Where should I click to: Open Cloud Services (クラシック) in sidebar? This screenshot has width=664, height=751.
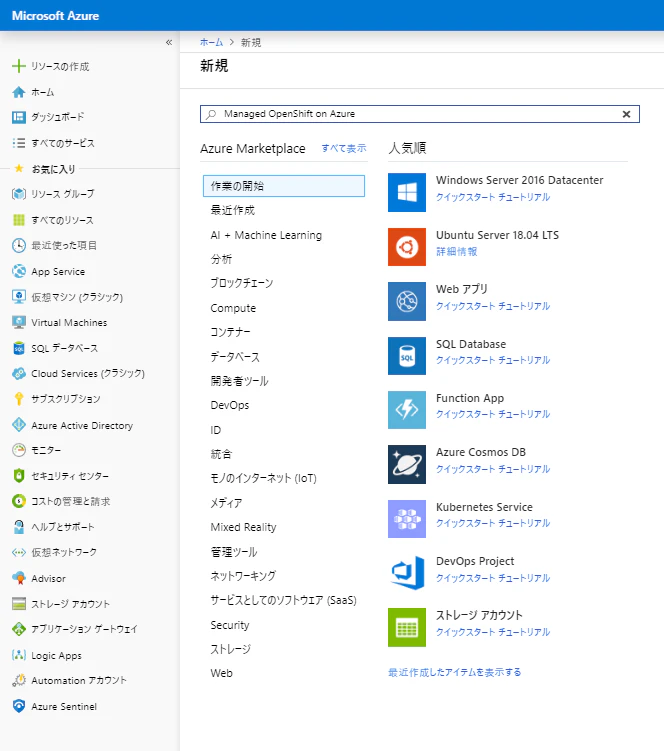(x=90, y=373)
